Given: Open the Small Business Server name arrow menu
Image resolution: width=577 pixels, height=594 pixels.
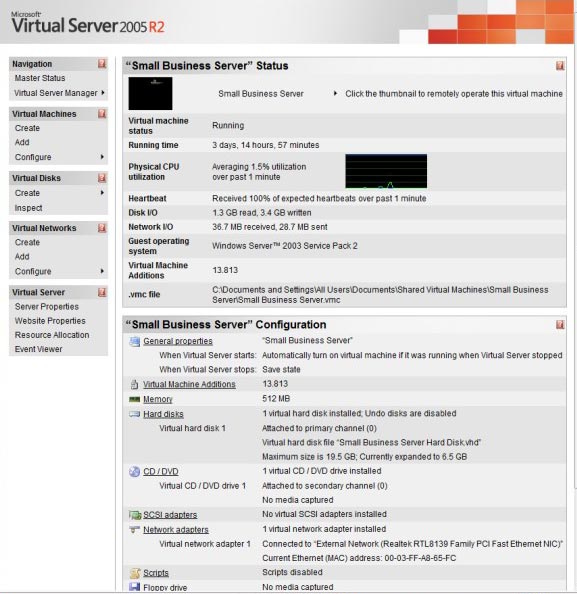Looking at the screenshot, I should [x=335, y=93].
